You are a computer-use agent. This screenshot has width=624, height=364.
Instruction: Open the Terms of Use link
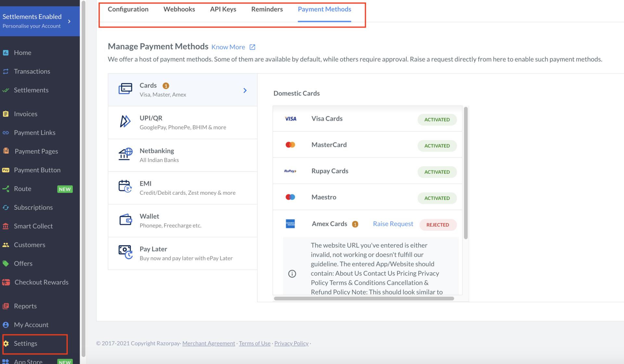point(254,343)
